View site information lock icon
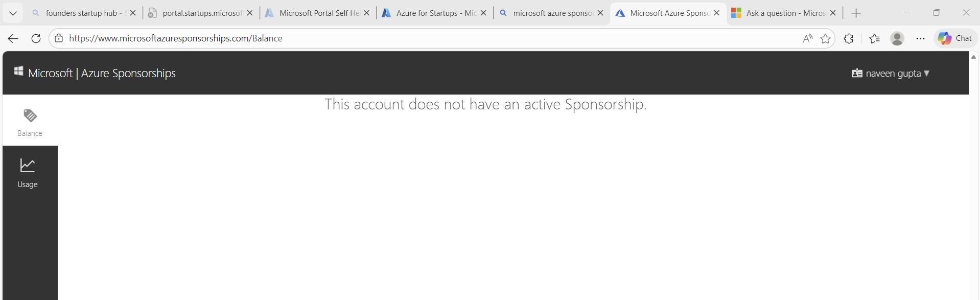This screenshot has height=300, width=980. click(x=59, y=38)
